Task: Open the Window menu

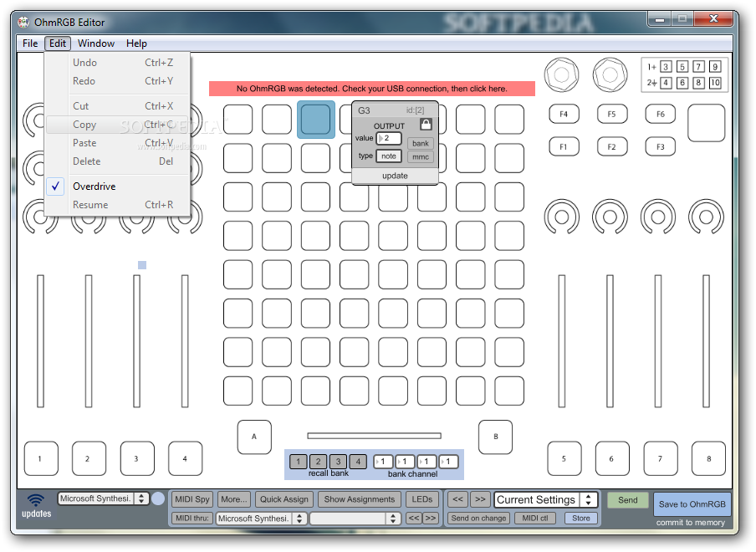Action: tap(96, 43)
